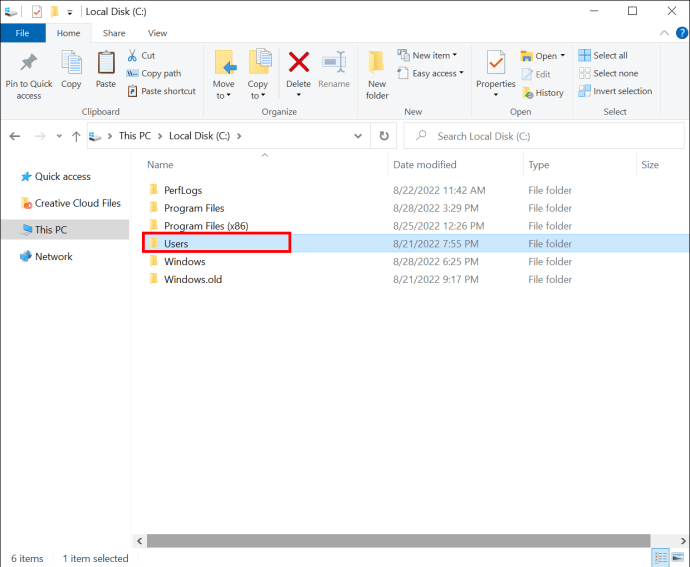Click the Copy icon in Clipboard group
690x567 pixels.
[x=71, y=62]
